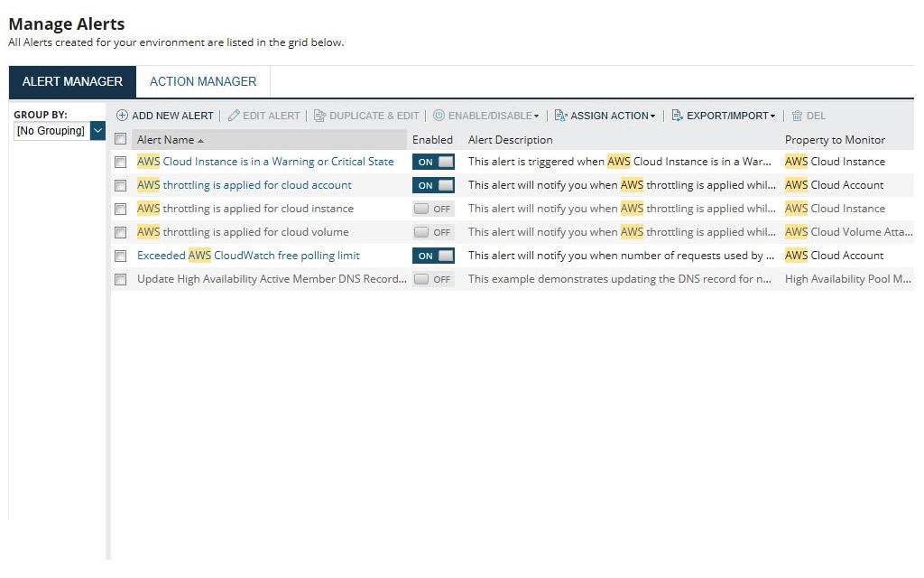
Task: Enable the AWS throttling cloud volume alert
Action: coord(432,232)
